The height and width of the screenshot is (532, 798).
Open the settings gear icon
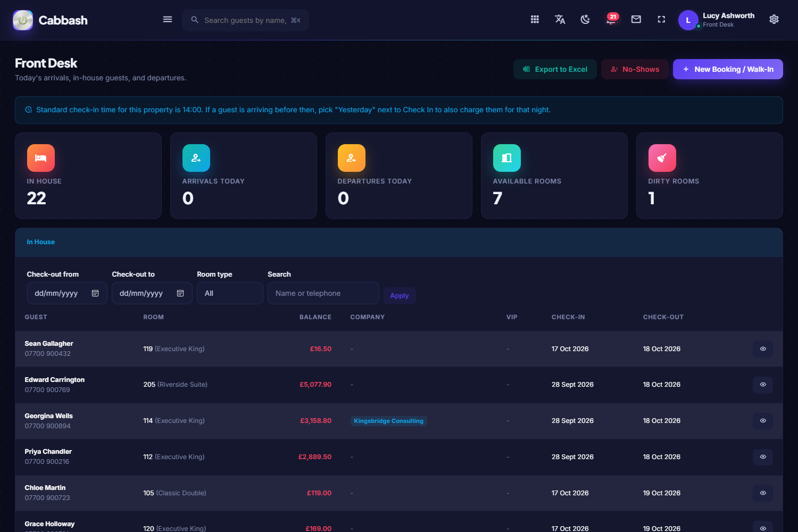(774, 20)
